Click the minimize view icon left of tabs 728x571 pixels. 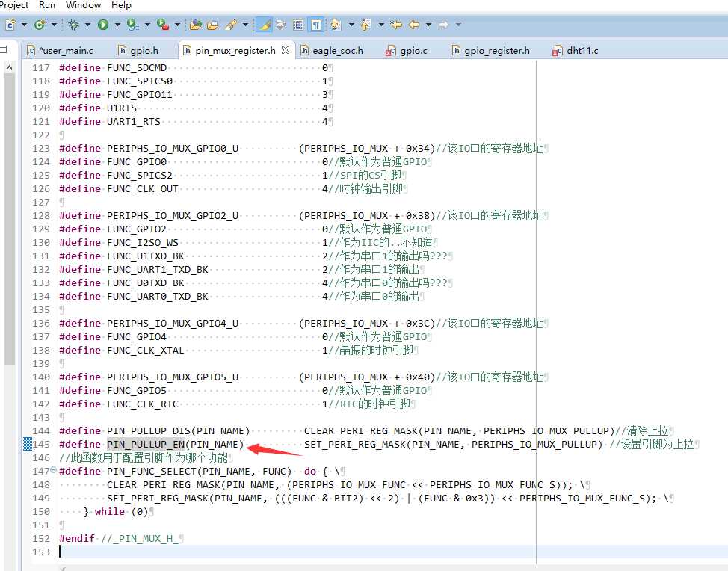coord(3,49)
